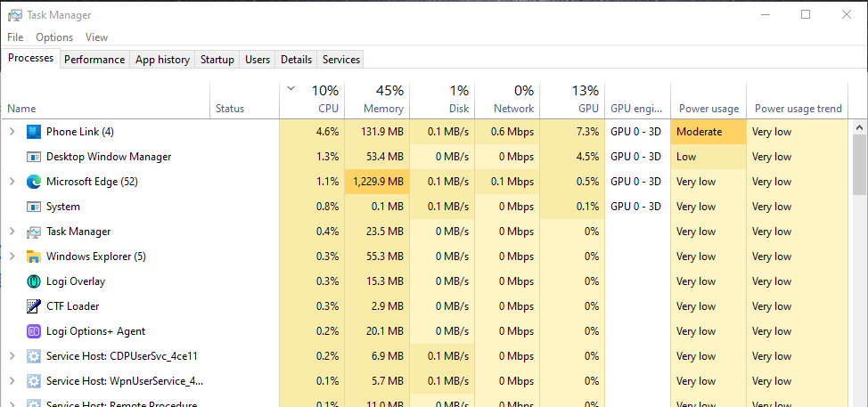The height and width of the screenshot is (407, 868).
Task: Sort by the Disk column header
Action: (442, 100)
